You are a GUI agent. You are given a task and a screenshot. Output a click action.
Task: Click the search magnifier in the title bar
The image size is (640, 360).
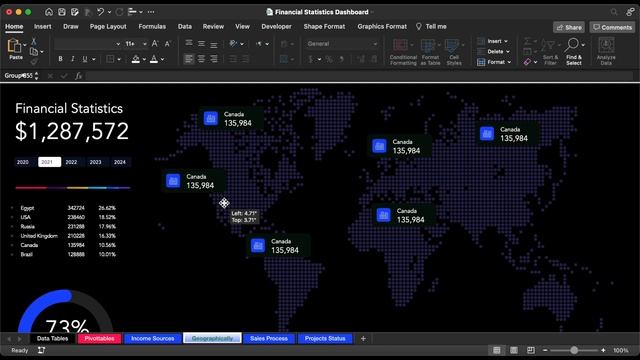614,12
